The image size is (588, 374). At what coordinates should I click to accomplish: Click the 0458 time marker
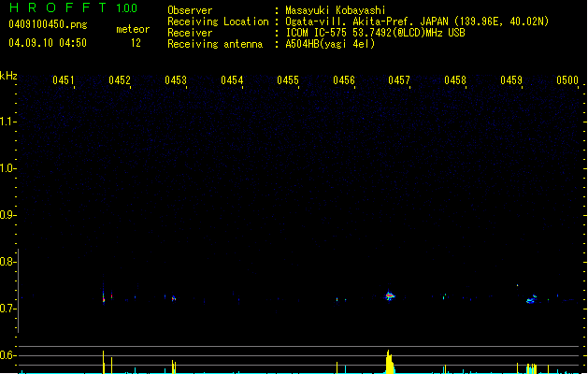click(455, 80)
